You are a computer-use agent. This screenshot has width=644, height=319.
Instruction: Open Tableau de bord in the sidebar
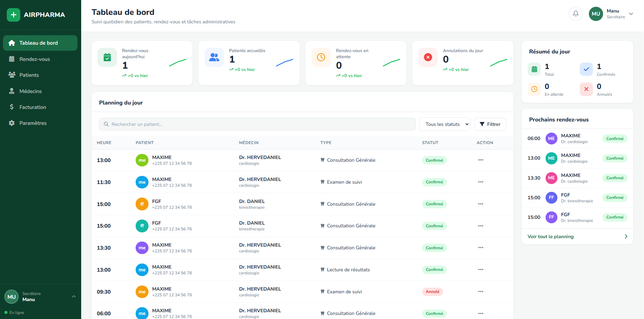point(40,43)
